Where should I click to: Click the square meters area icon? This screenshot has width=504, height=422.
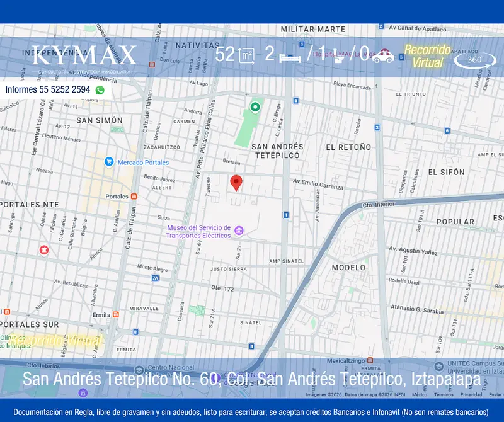click(x=246, y=55)
